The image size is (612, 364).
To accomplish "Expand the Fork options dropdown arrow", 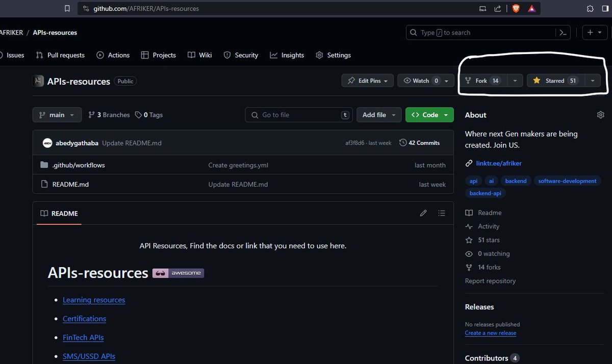I will point(515,81).
